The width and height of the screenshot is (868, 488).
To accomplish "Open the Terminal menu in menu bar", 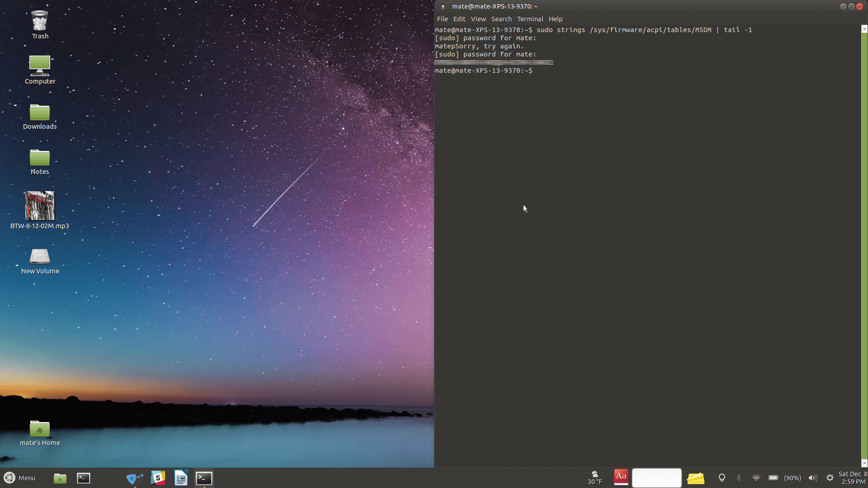I will pos(530,19).
